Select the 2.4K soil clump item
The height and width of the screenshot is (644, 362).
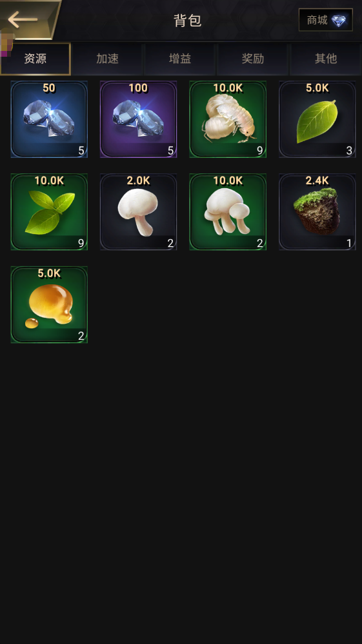(317, 212)
